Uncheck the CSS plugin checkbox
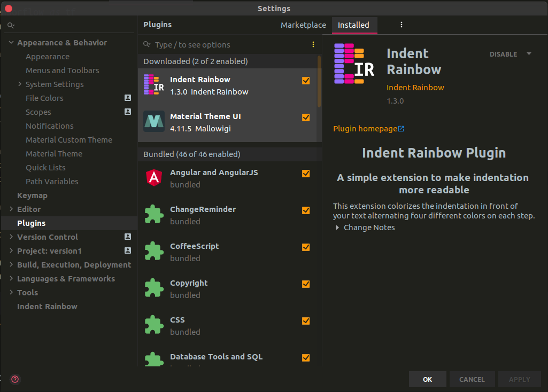 [x=306, y=321]
